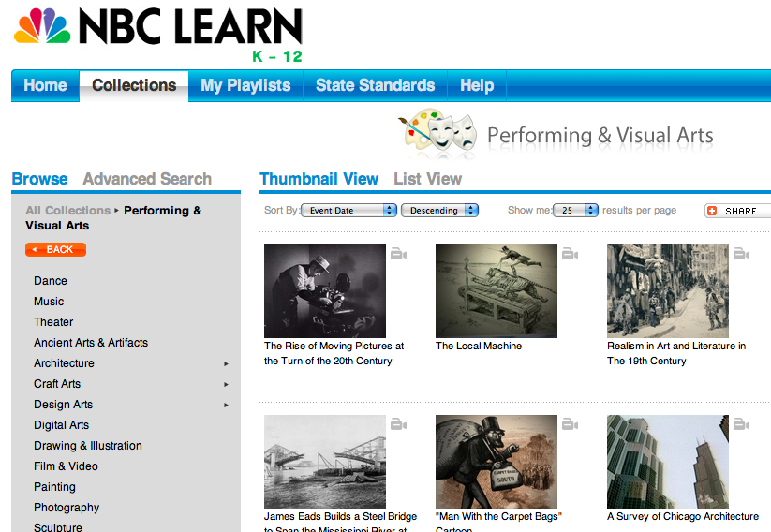Expand the Design Arts submenu arrow
This screenshot has height=532, width=771.
[x=226, y=406]
